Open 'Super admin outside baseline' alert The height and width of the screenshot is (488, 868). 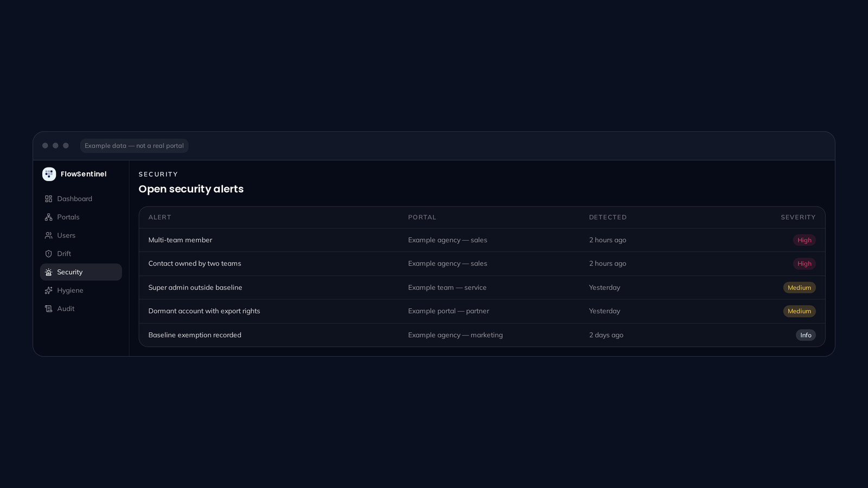(195, 287)
